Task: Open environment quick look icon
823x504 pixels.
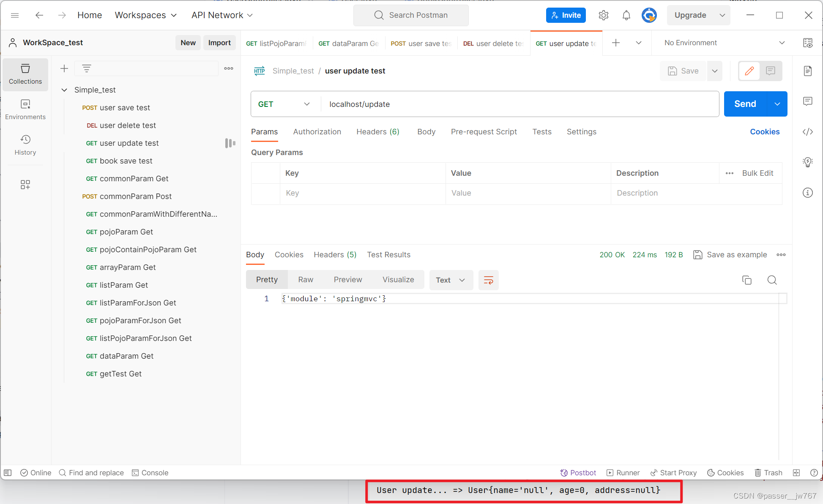Action: [808, 43]
